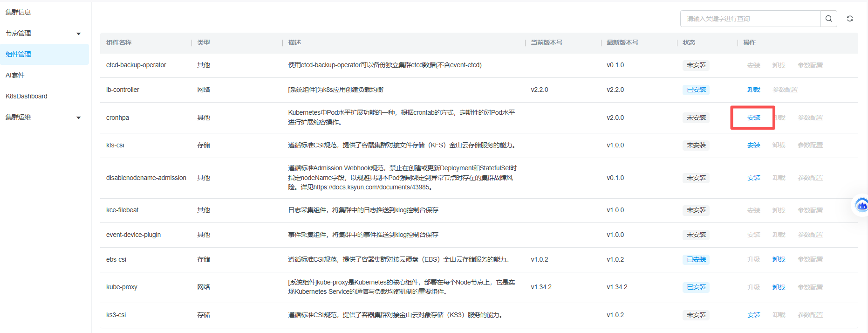Click 参数配置 for ks3-csi
The height and width of the screenshot is (333, 868).
810,315
